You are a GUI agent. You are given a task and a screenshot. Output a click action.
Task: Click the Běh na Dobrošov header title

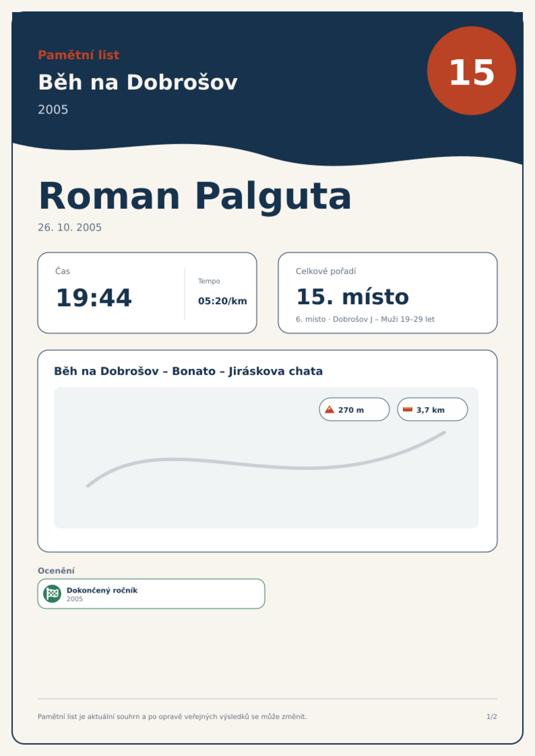pos(138,82)
